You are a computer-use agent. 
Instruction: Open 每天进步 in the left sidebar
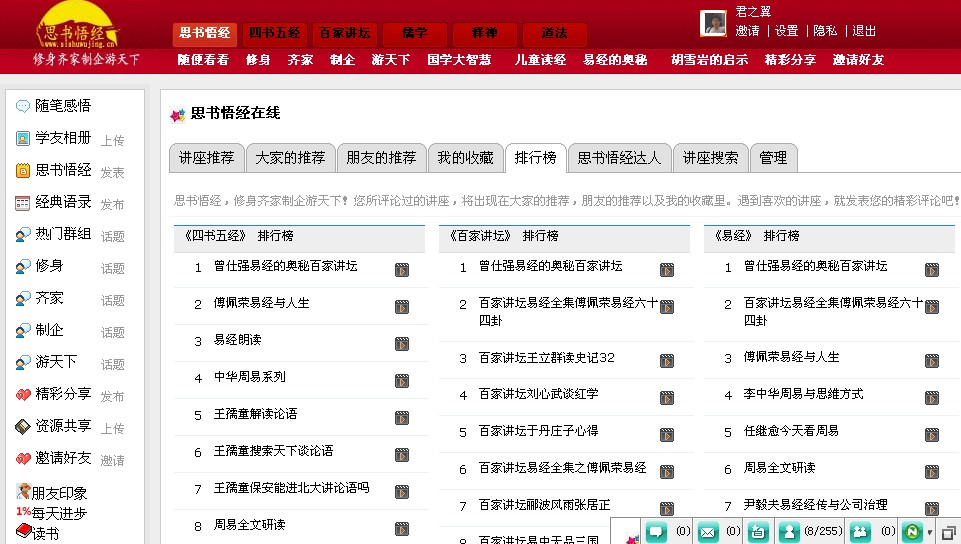(59, 513)
